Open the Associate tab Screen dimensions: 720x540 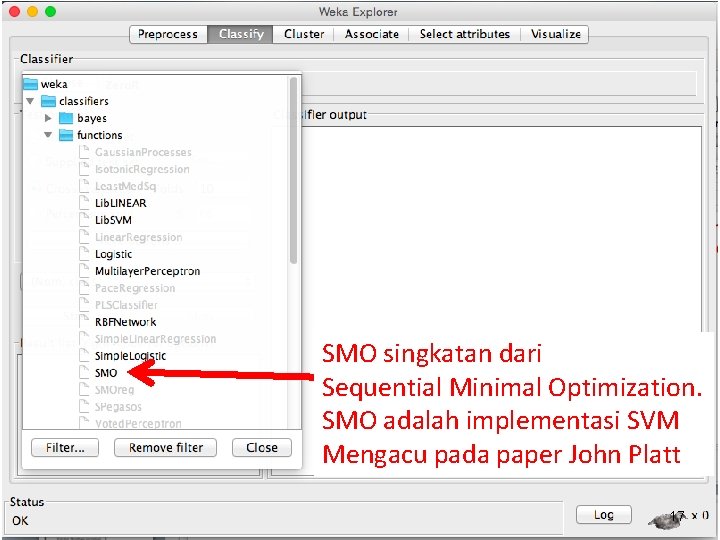[x=371, y=34]
